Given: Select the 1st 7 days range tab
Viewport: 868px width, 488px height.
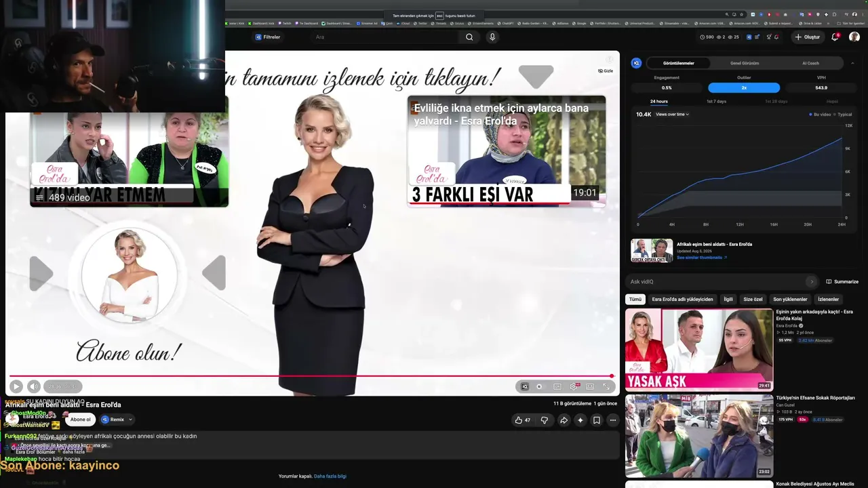Looking at the screenshot, I should point(716,102).
